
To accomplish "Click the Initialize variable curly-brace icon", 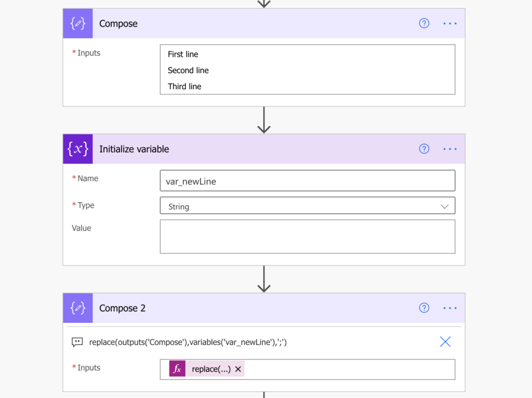I will point(78,149).
